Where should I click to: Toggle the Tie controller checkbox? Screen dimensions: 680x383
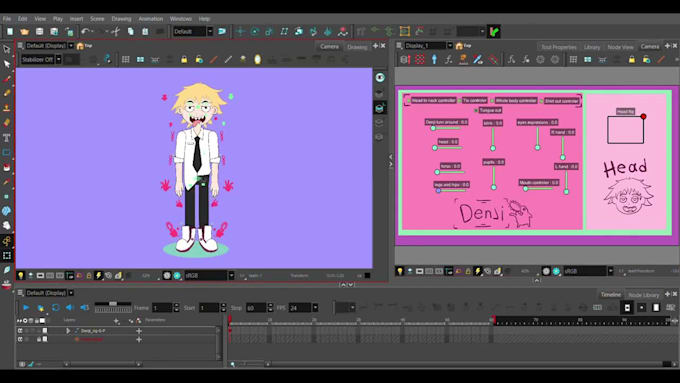460,101
